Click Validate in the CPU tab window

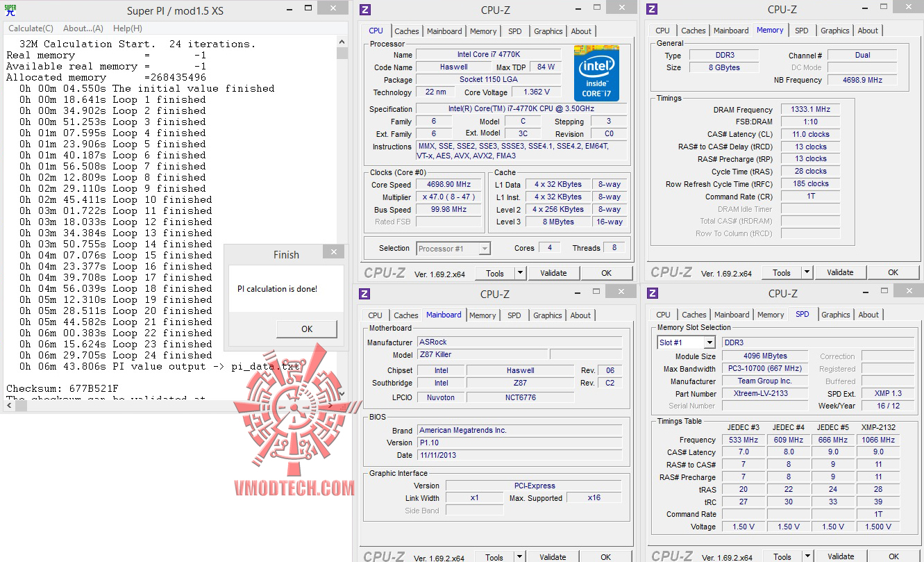(553, 273)
